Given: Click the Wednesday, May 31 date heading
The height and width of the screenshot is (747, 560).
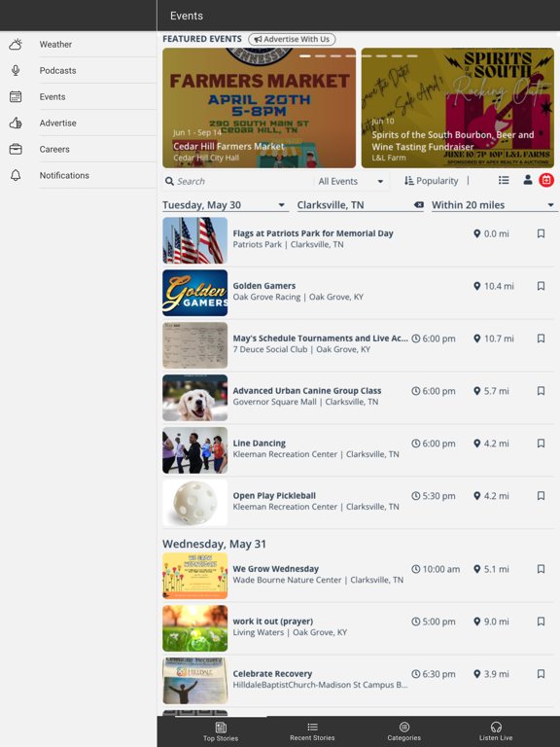Looking at the screenshot, I should click(x=214, y=544).
